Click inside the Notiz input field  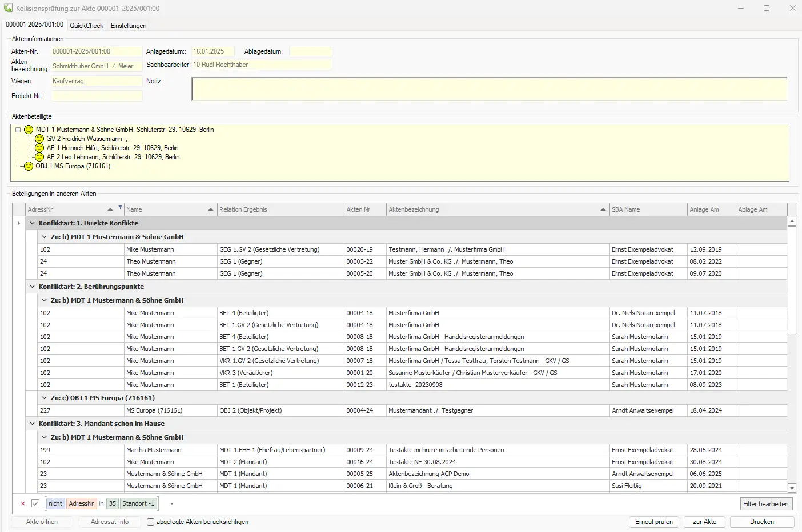[488, 88]
